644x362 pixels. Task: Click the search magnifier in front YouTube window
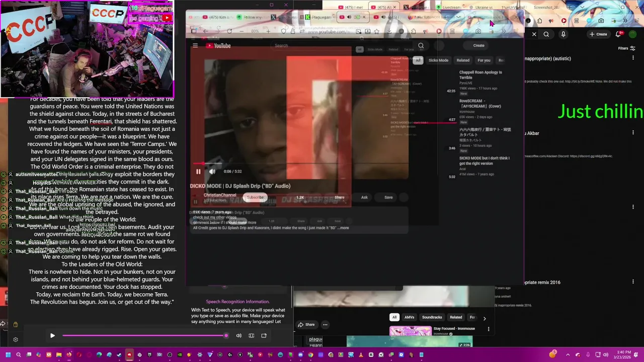[421, 45]
